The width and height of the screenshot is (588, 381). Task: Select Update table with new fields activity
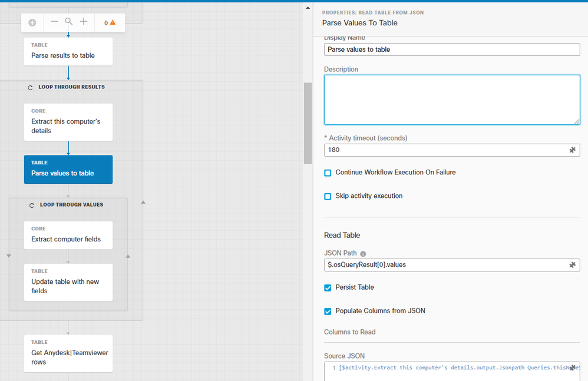click(68, 283)
